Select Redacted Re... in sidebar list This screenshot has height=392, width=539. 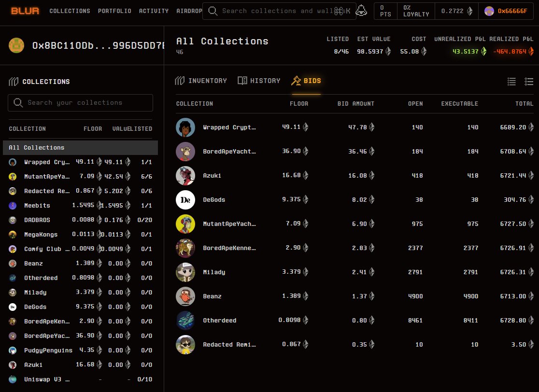tap(81, 191)
